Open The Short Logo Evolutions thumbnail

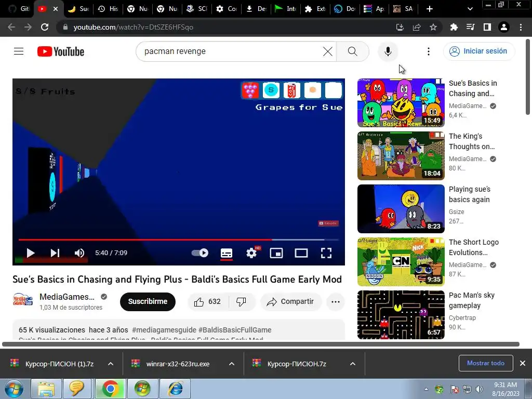[401, 262]
